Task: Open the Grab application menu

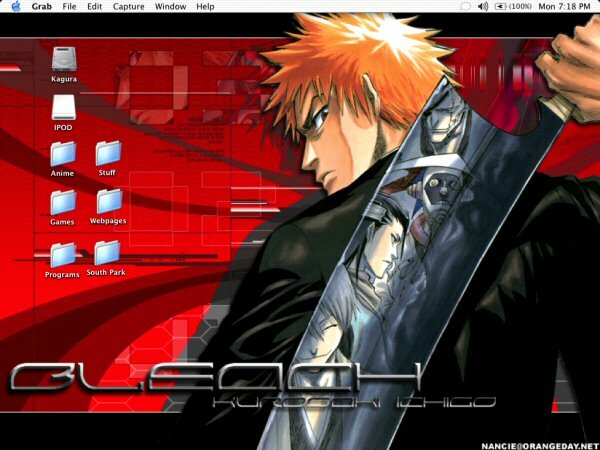Action: tap(42, 7)
